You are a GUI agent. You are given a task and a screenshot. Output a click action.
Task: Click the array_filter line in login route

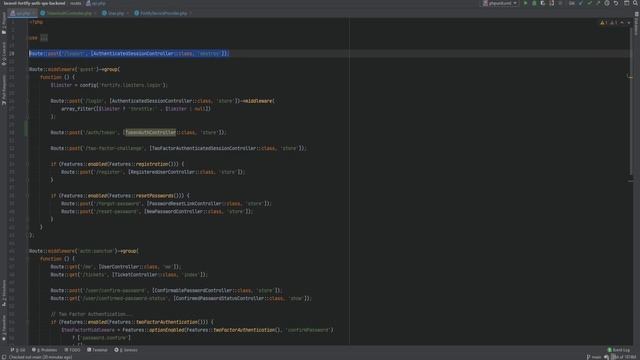pos(136,109)
